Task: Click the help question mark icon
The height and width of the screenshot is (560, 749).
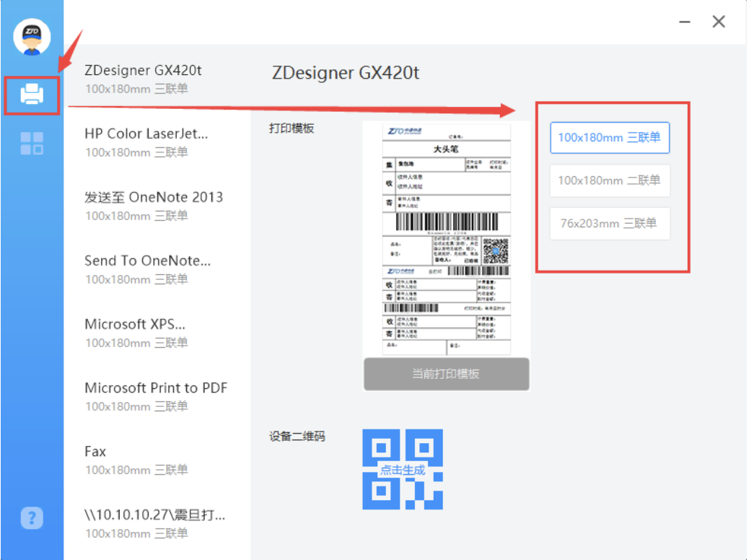Action: pyautogui.click(x=32, y=517)
